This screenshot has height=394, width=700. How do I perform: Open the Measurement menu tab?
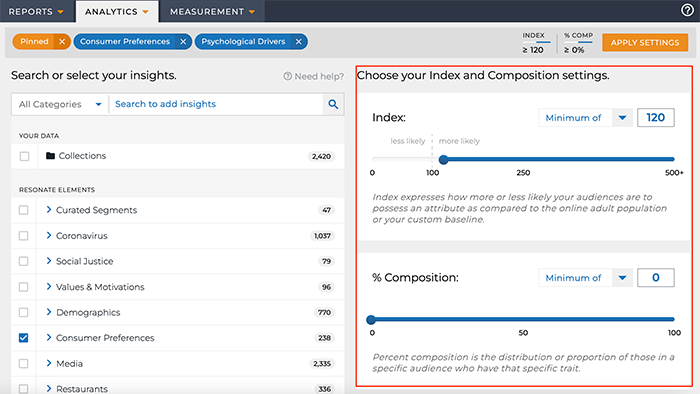tap(212, 12)
